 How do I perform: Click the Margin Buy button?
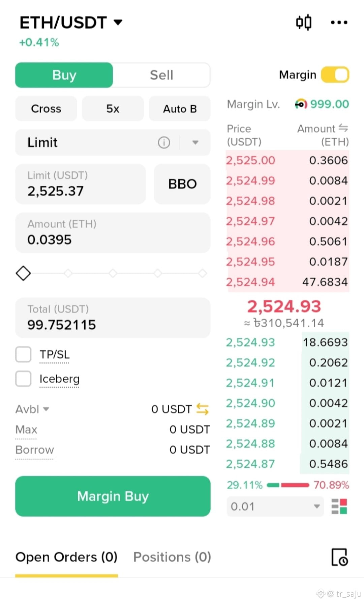click(113, 496)
